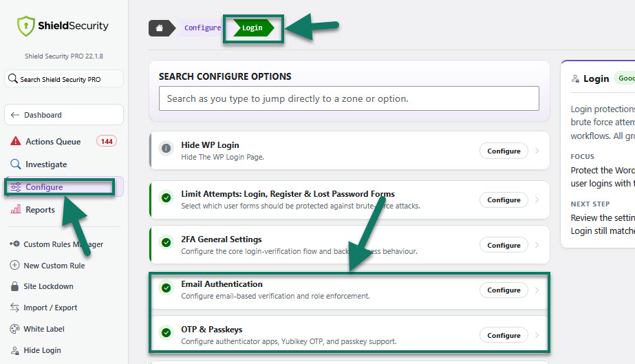The width and height of the screenshot is (635, 364).
Task: Configure Limit Attempts settings
Action: pyautogui.click(x=504, y=200)
